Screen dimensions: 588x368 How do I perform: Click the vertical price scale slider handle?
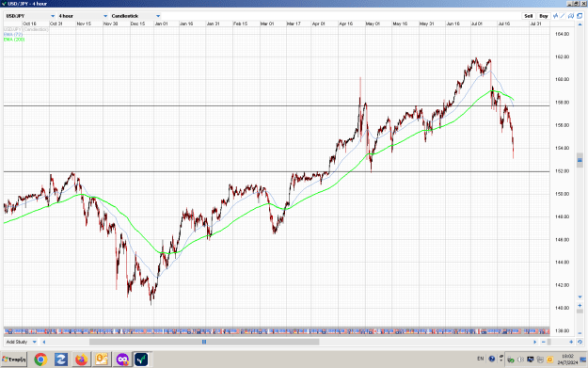[580, 160]
